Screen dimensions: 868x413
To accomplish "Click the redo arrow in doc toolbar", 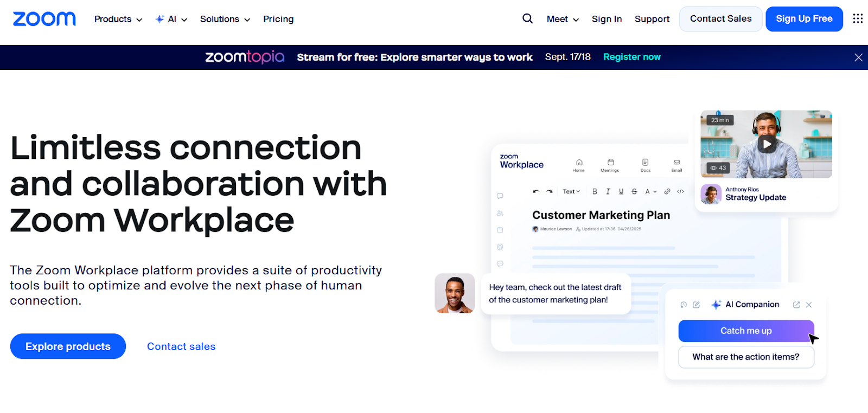I will pos(550,191).
